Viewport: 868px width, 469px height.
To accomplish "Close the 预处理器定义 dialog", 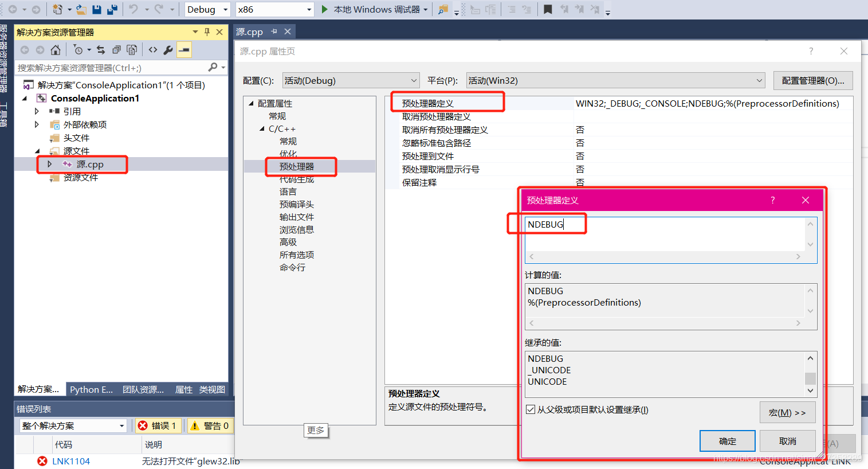I will click(x=806, y=200).
